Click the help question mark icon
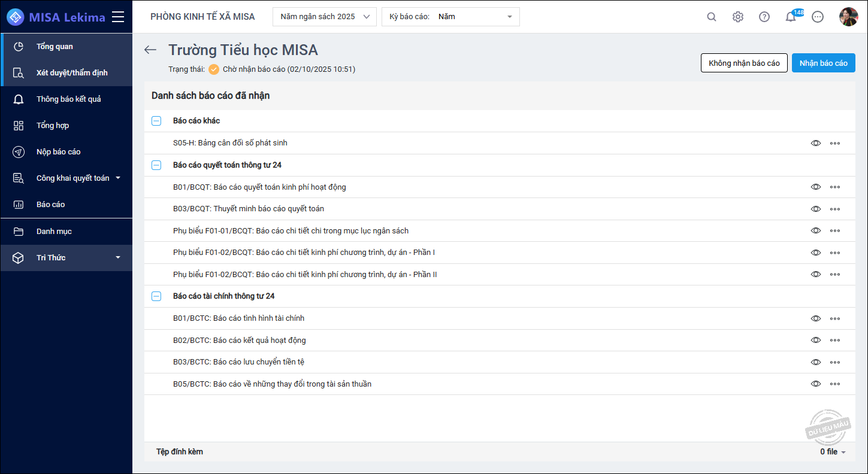 (764, 17)
